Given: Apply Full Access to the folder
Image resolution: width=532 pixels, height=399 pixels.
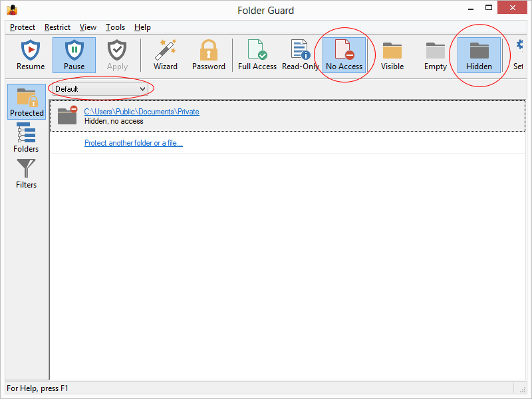Looking at the screenshot, I should (257, 55).
